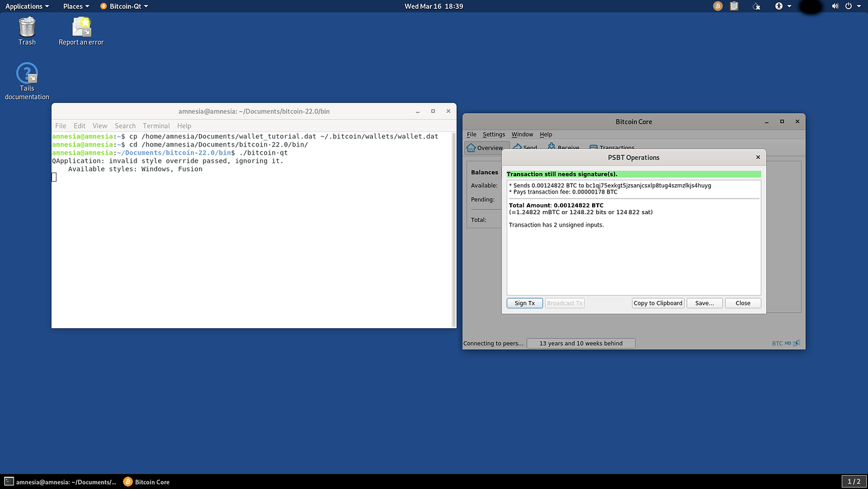This screenshot has height=489, width=868.
Task: Click the house icon on Overview tab
Action: tap(471, 148)
